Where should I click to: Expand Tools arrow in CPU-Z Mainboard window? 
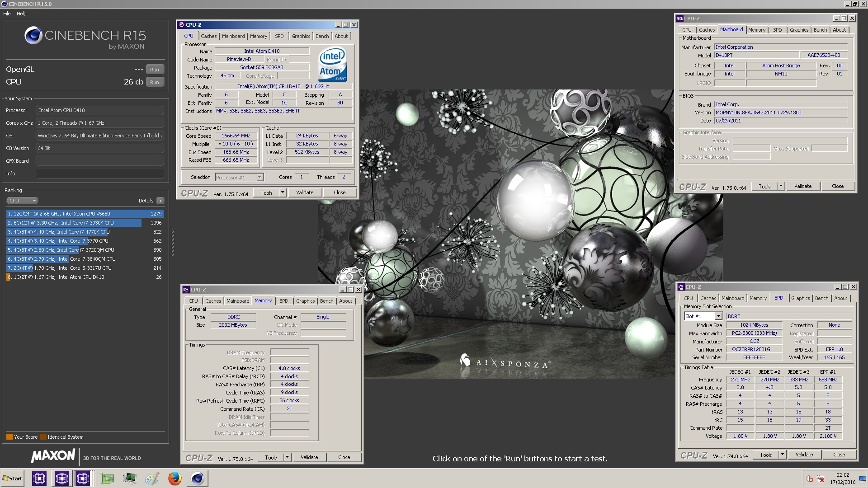(781, 187)
